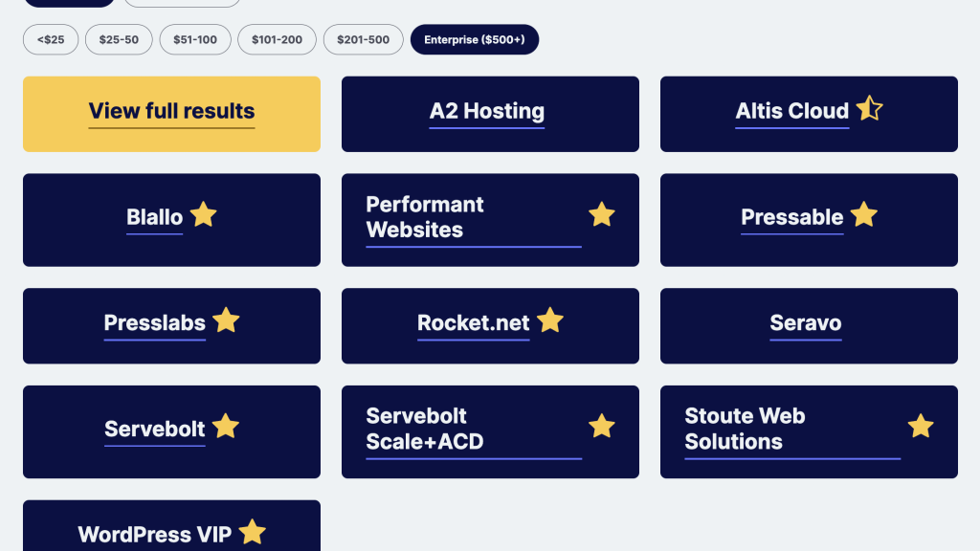The width and height of the screenshot is (980, 551).
Task: Select the $201-500 price filter
Action: (x=363, y=39)
